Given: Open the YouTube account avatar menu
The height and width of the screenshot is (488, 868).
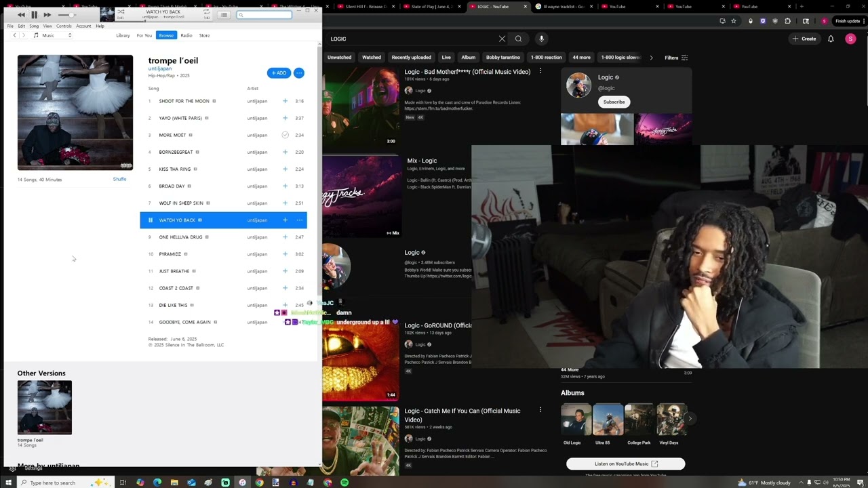Looking at the screenshot, I should pos(850,39).
